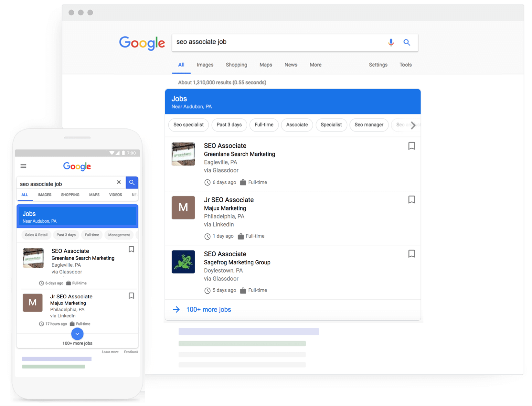
Task: Open desktop Greenlane SEO Associate job title
Action: click(225, 146)
